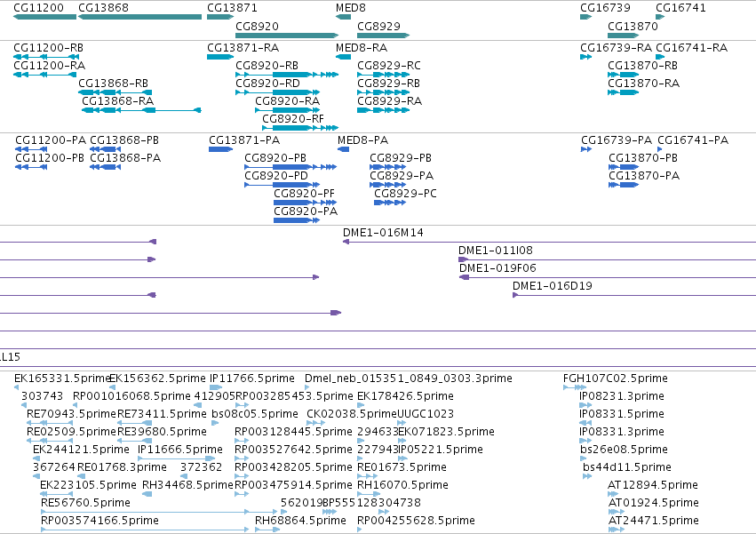Click EST label EK165331.5prime
This screenshot has width=756, height=534.
[x=63, y=379]
